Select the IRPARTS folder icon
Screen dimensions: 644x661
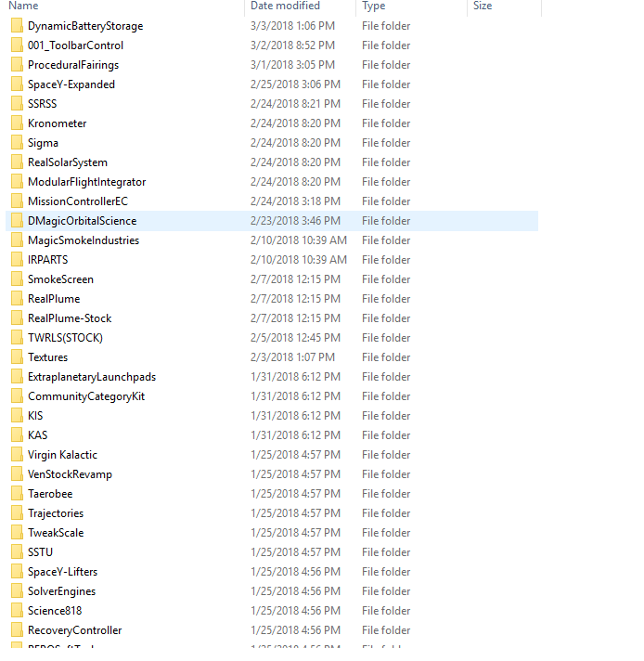(x=17, y=260)
